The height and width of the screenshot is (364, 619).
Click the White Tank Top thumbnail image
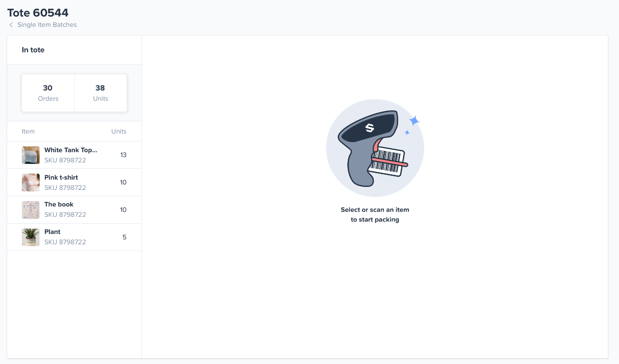[31, 155]
